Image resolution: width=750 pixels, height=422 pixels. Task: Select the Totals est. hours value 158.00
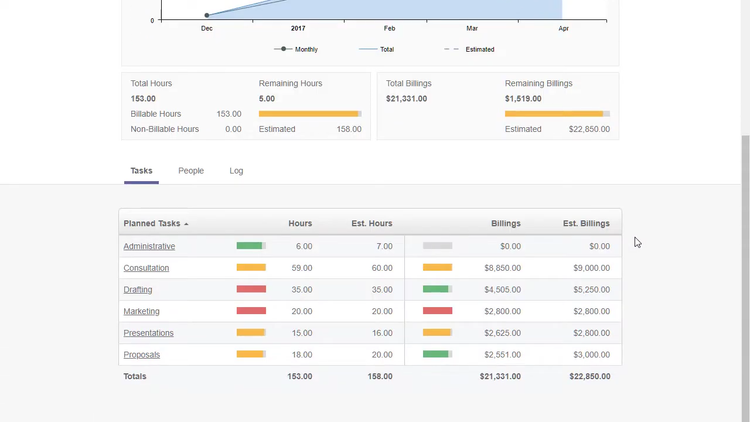tap(380, 377)
